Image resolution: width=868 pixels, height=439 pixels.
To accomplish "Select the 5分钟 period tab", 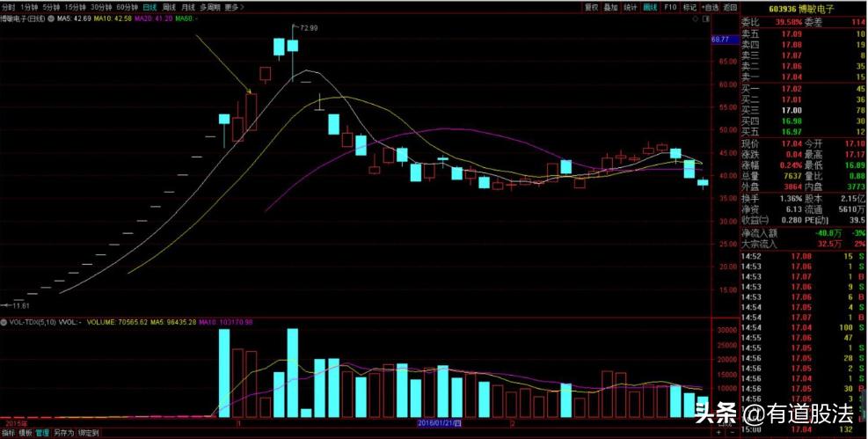I will (50, 7).
